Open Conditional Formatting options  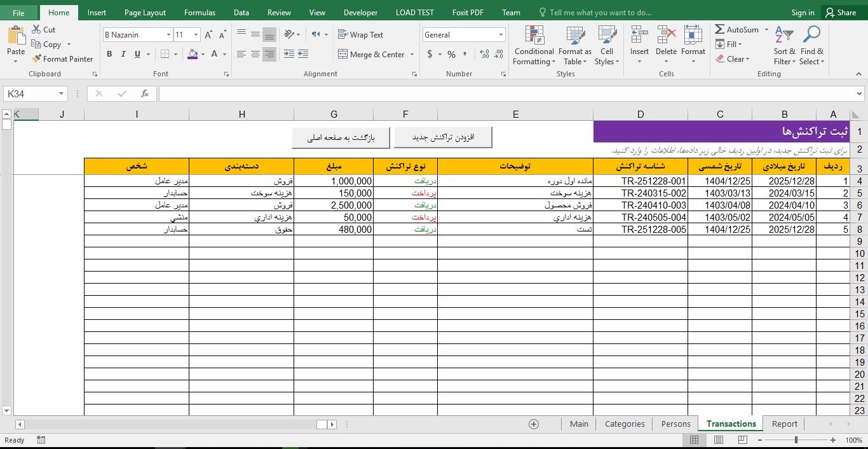point(533,45)
